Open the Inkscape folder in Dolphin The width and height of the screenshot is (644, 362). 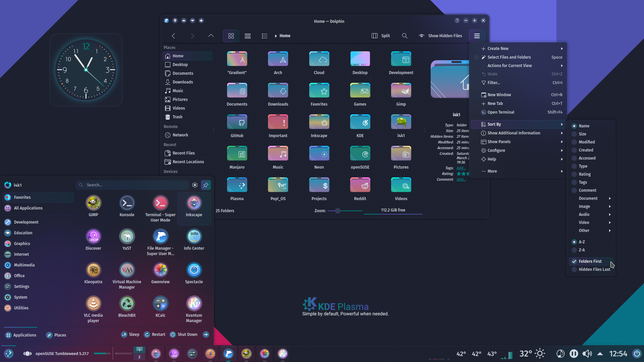[319, 126]
